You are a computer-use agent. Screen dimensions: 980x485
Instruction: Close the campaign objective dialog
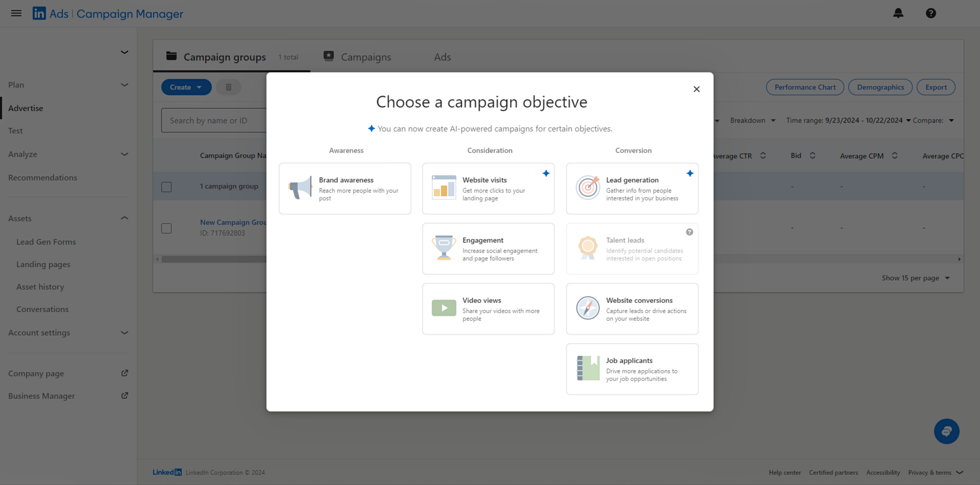[x=697, y=89]
